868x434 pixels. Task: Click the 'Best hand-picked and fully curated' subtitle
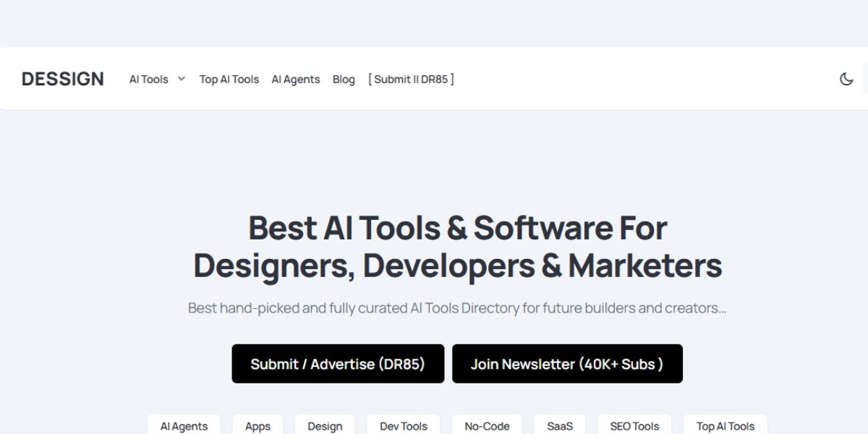(457, 308)
